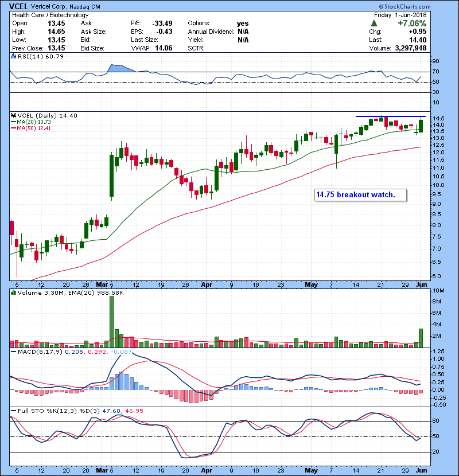Click the Open label in the quote table
Image resolution: width=459 pixels, height=476 pixels.
[20, 24]
